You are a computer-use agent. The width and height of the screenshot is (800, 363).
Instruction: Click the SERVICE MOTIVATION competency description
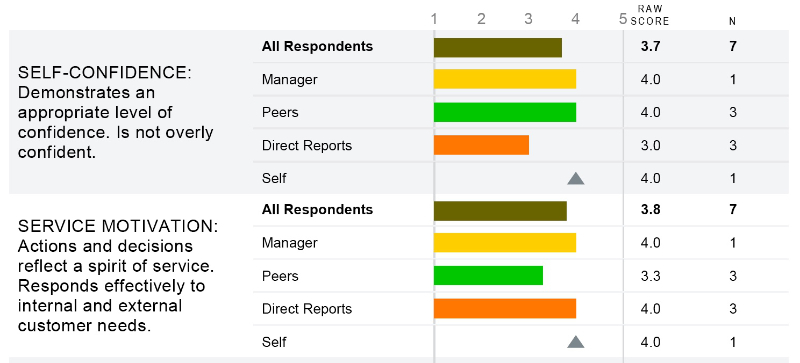click(118, 276)
